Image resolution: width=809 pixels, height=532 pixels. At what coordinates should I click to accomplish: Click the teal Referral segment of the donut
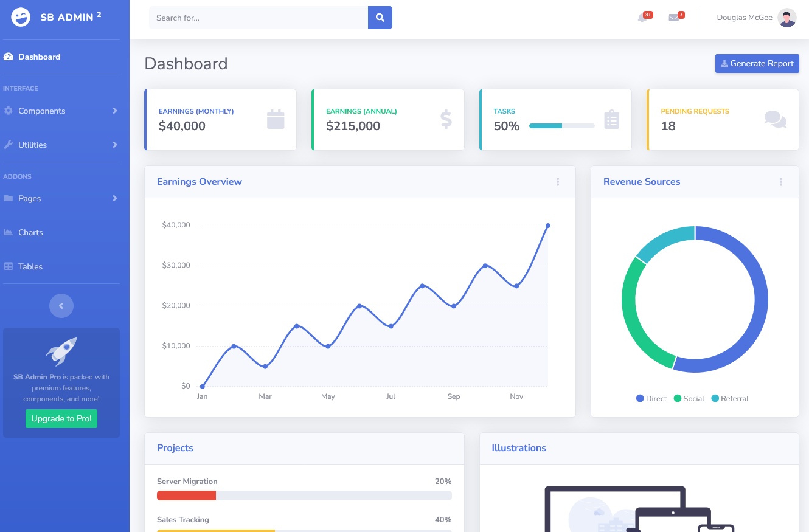pyautogui.click(x=663, y=241)
